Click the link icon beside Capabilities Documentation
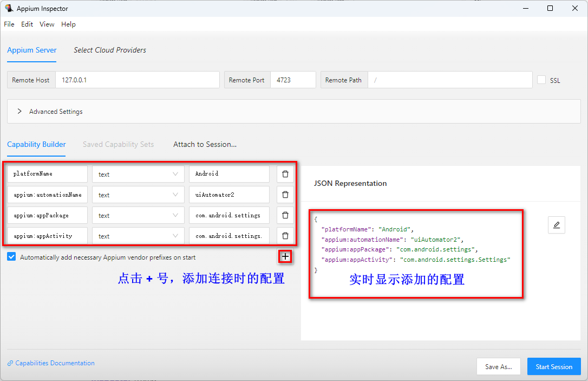 coord(10,363)
